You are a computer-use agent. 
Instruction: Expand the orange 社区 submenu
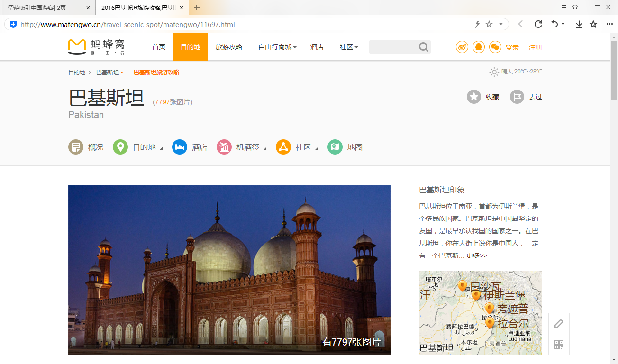pyautogui.click(x=317, y=149)
